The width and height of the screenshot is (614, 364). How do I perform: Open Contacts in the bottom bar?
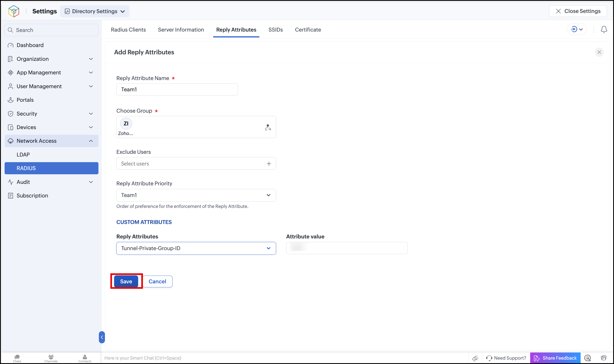click(x=85, y=358)
